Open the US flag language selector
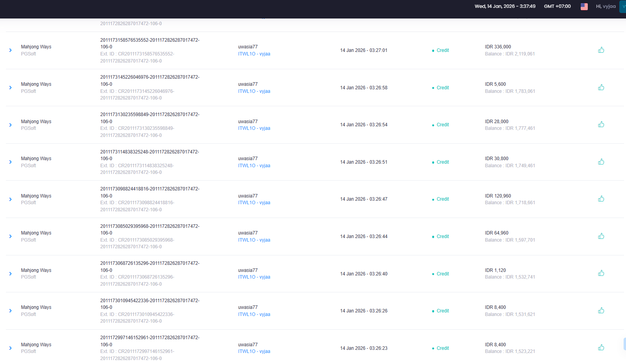Screen dimensions: 626x364 point(584,6)
